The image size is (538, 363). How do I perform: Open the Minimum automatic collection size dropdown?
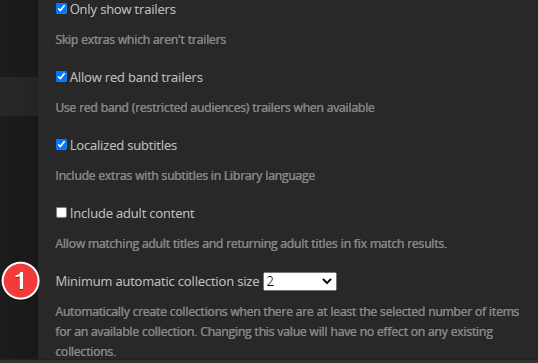(300, 281)
